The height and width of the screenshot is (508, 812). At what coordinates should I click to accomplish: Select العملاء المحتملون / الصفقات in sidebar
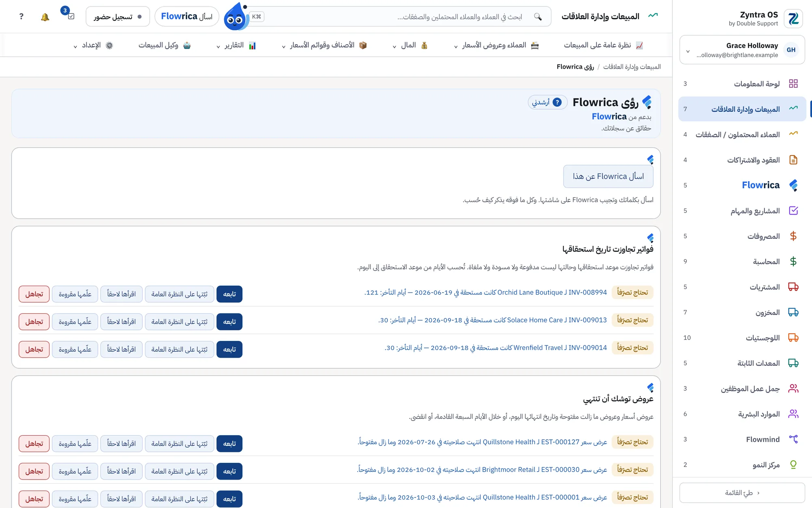coord(742,135)
